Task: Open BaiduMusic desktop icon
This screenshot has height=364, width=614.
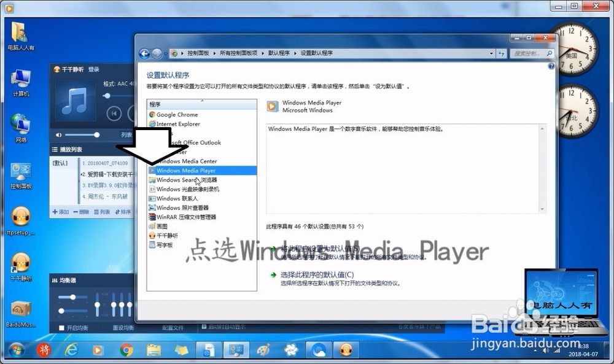Action: (21, 314)
